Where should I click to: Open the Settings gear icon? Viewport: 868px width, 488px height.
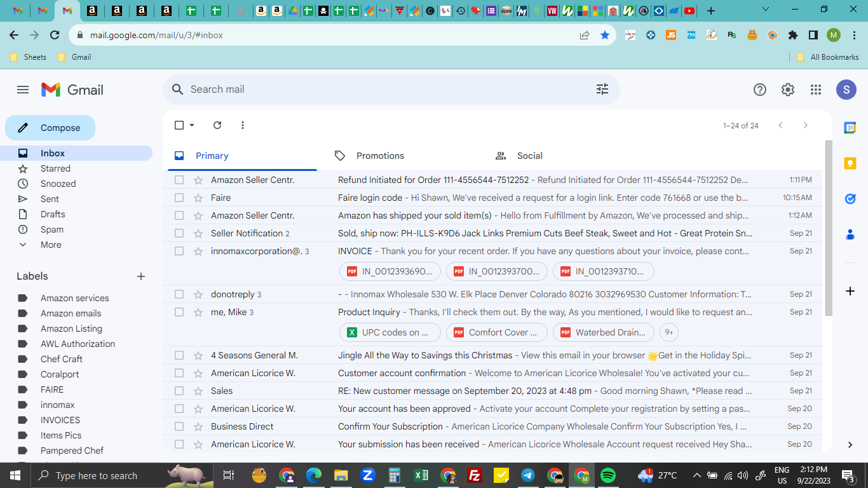[788, 90]
